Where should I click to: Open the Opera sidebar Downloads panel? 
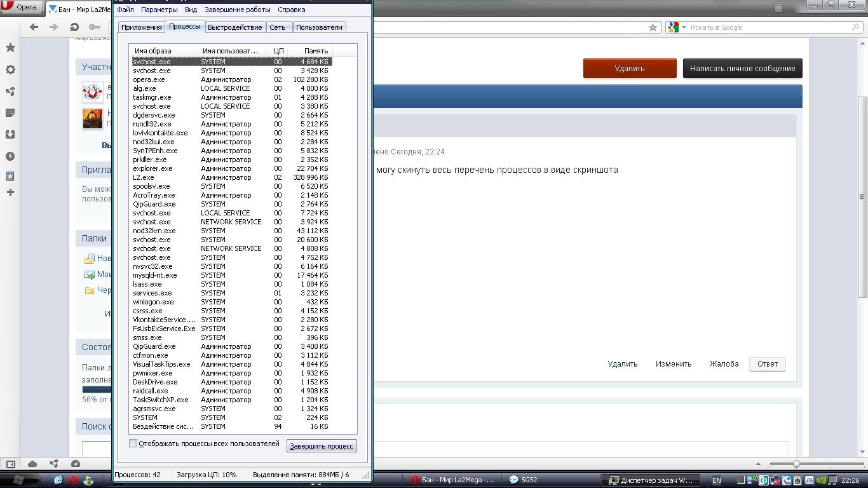(10, 135)
